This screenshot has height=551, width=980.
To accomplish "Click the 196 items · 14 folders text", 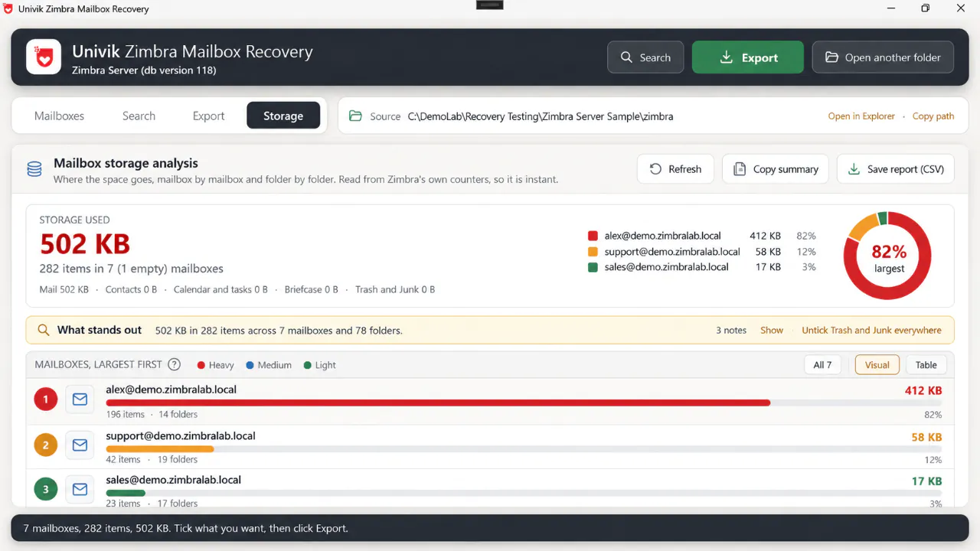I will (x=152, y=414).
